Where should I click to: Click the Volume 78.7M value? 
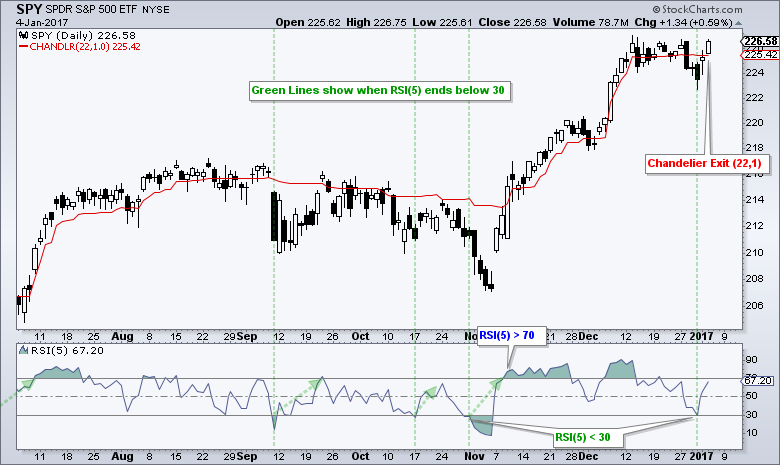[590, 22]
